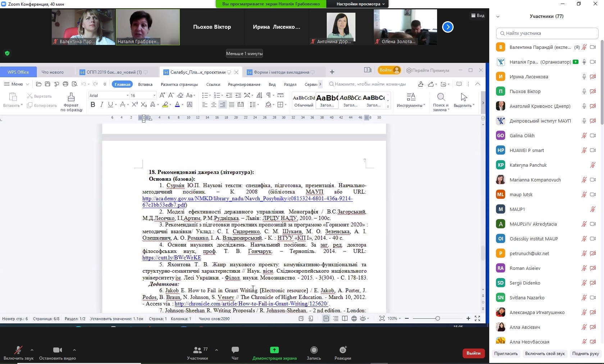Stop video using Остановить видео
Viewport: 604px width, 364px height.
coord(57,353)
